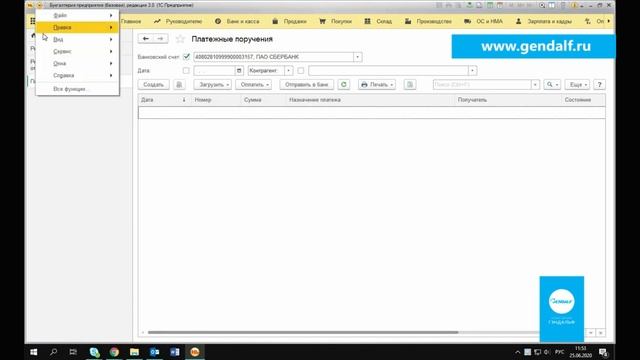Screen dimensions: 640x360
Task: Open the Окна submenu
Action: click(x=78, y=63)
